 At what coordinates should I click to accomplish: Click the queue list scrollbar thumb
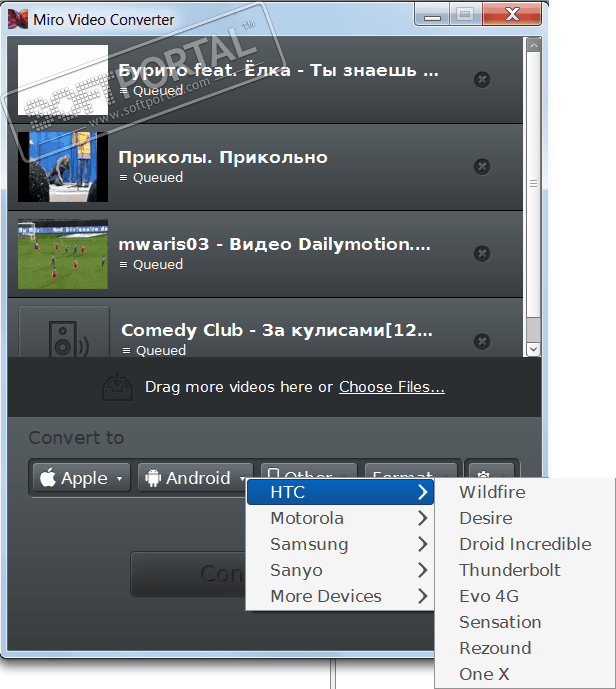tap(533, 184)
